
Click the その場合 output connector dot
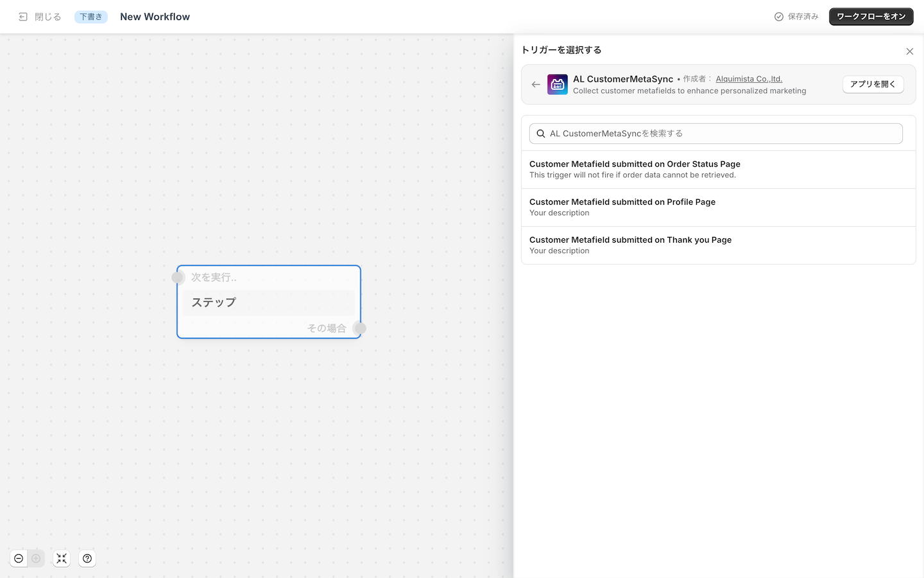360,328
